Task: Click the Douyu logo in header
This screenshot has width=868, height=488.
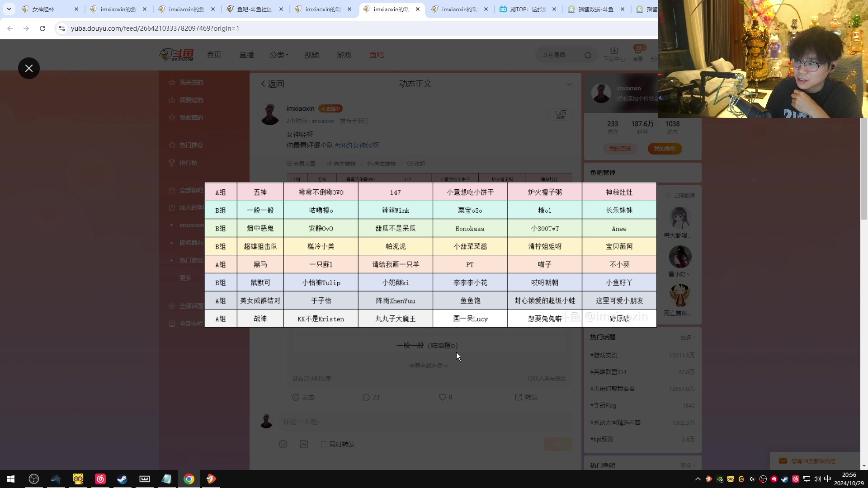Action: (176, 55)
